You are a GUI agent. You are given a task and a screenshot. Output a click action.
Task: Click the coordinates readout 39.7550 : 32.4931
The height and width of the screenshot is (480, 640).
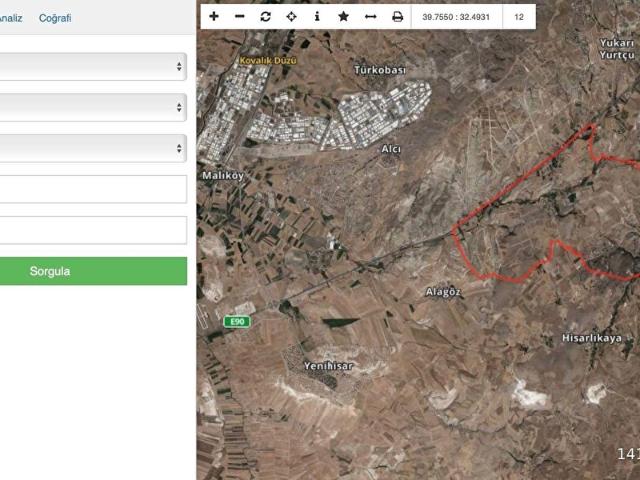point(456,17)
